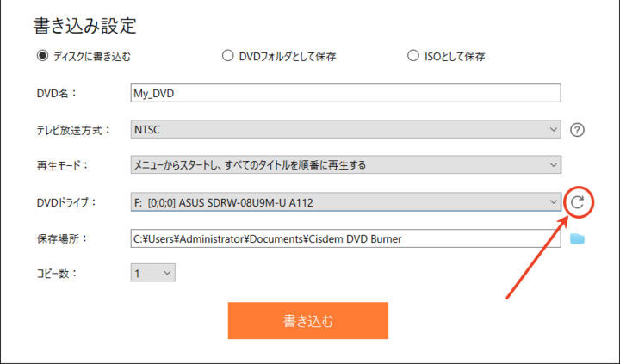The height and width of the screenshot is (364, 620).
Task: Expand the コピー数 copies dropdown
Action: point(153,273)
